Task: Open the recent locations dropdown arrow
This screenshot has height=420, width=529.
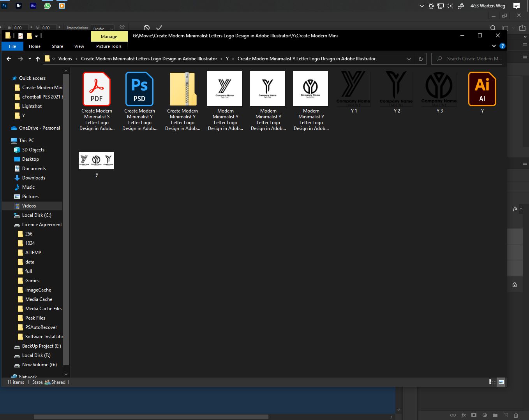Action: click(30, 59)
